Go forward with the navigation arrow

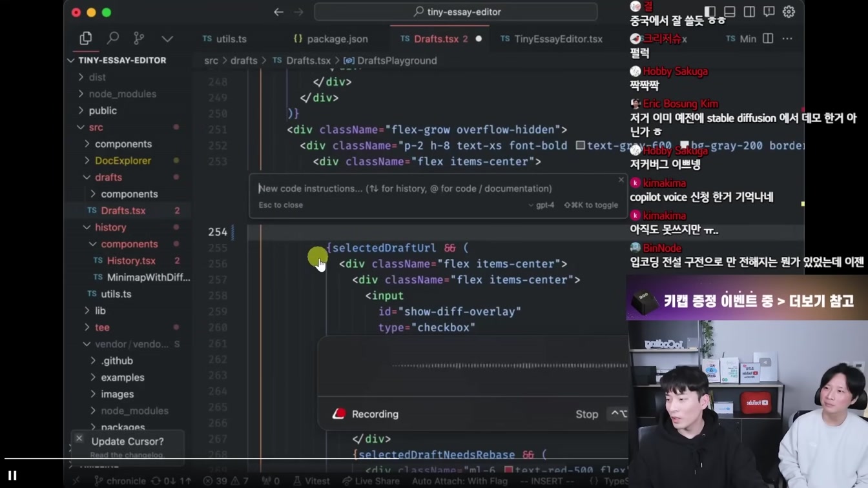click(x=298, y=12)
